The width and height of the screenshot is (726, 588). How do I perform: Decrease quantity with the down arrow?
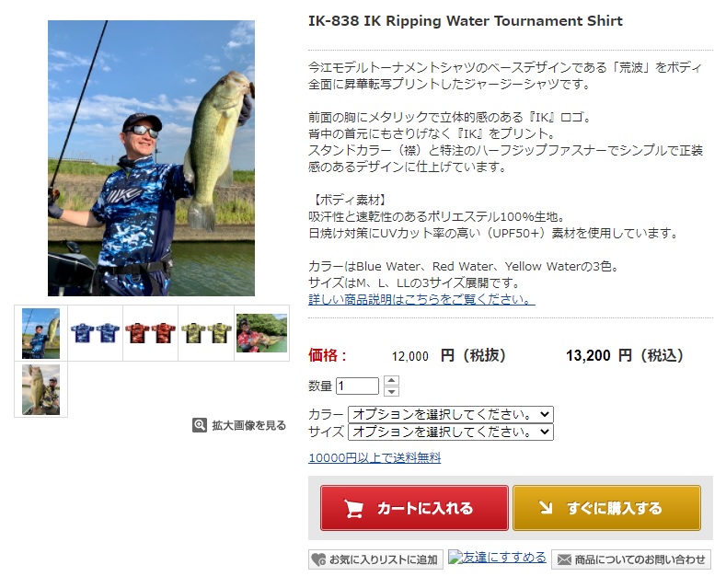[391, 391]
